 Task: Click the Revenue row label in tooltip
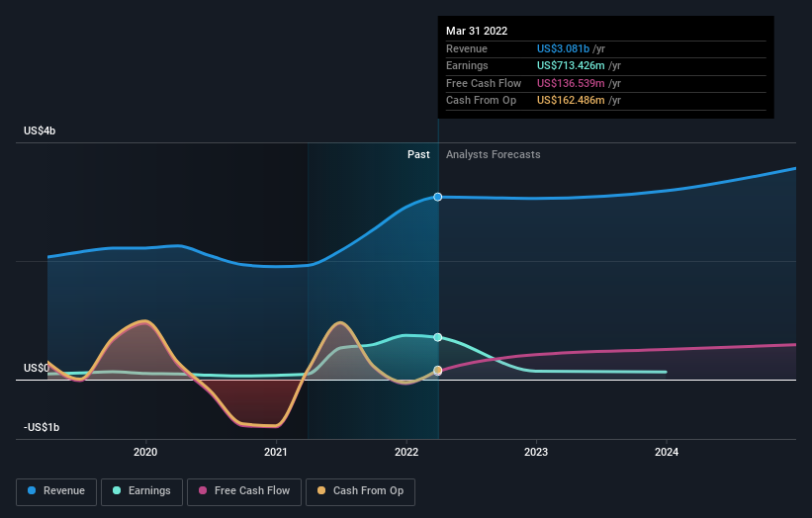pyautogui.click(x=467, y=48)
